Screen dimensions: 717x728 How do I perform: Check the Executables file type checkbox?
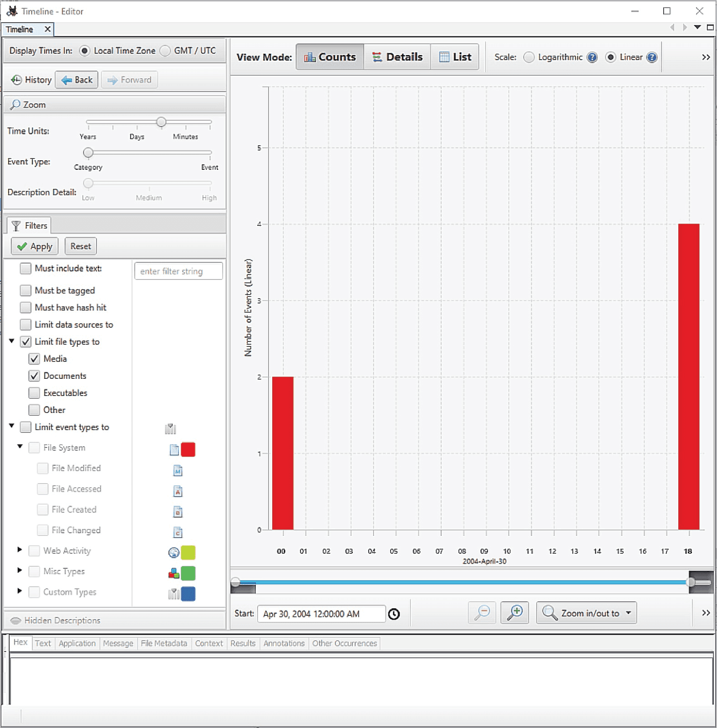click(x=34, y=393)
